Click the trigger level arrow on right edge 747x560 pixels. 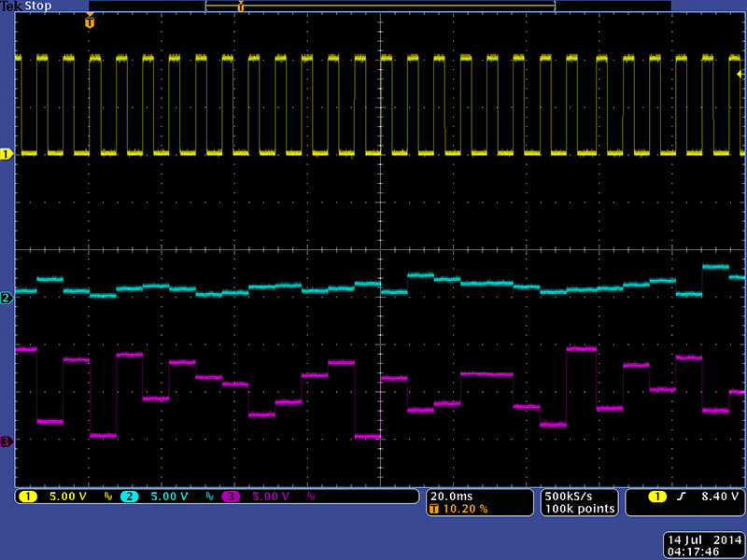740,73
